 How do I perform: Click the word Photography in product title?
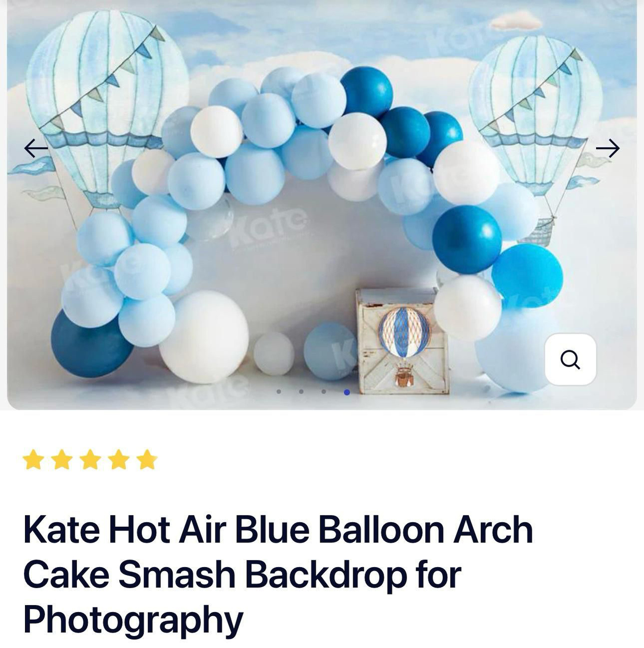click(133, 619)
